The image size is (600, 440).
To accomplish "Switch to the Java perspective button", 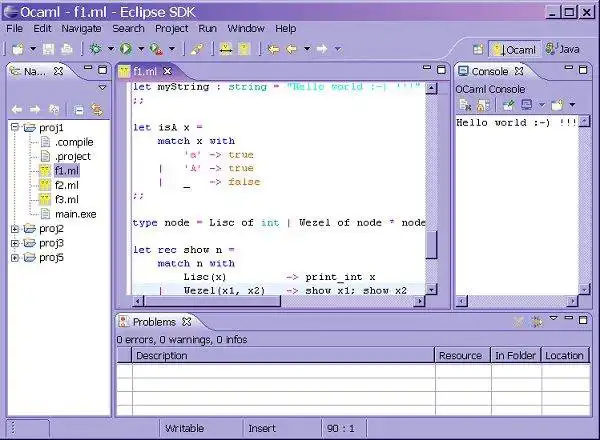I will tap(562, 49).
